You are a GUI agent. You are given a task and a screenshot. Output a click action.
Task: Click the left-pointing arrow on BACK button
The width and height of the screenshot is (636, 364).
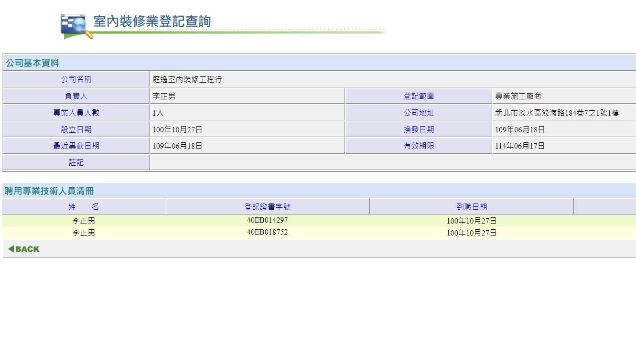(11, 248)
